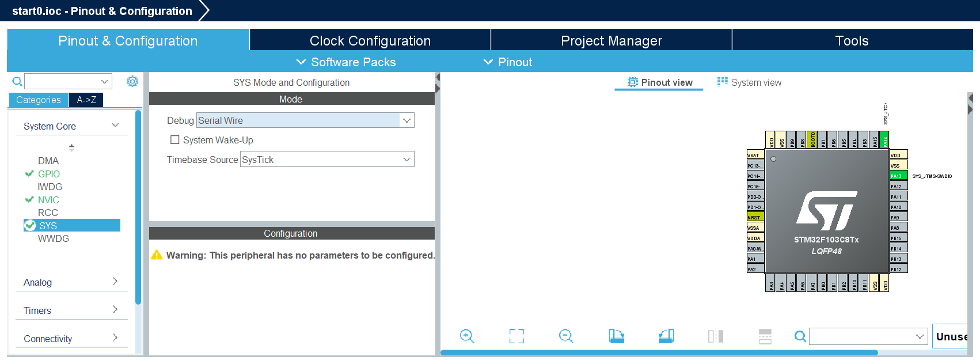
Task: Click the partially visible Unused button
Action: [x=951, y=336]
